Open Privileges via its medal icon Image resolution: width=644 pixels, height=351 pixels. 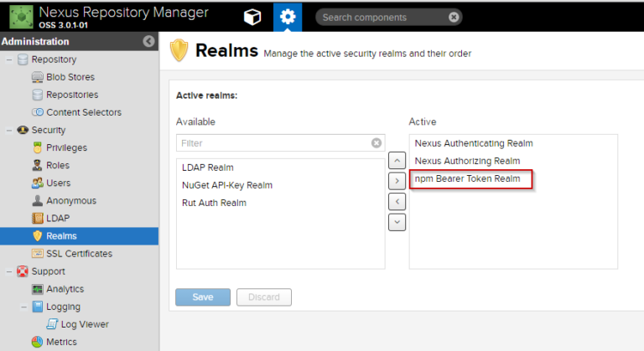pyautogui.click(x=38, y=147)
